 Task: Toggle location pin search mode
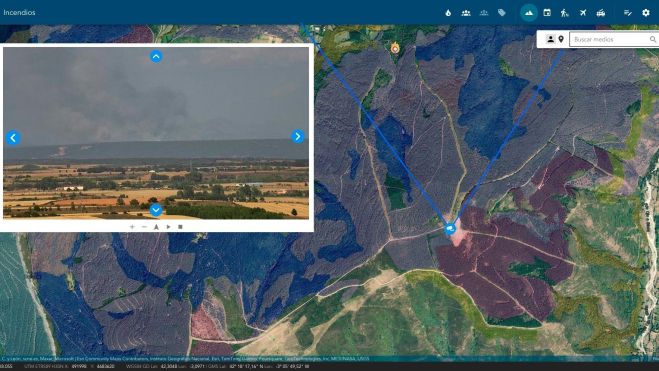click(x=561, y=39)
